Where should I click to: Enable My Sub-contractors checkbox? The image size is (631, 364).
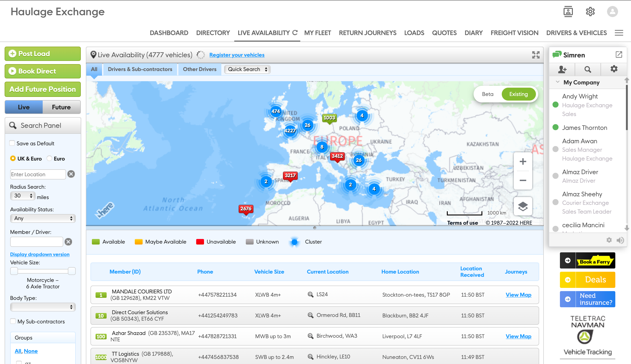(x=13, y=321)
